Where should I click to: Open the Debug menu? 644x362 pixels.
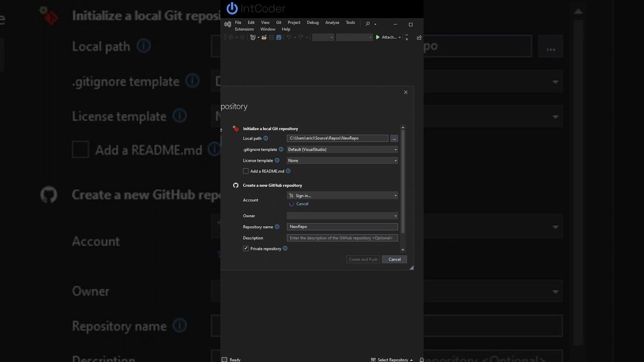[x=313, y=23]
